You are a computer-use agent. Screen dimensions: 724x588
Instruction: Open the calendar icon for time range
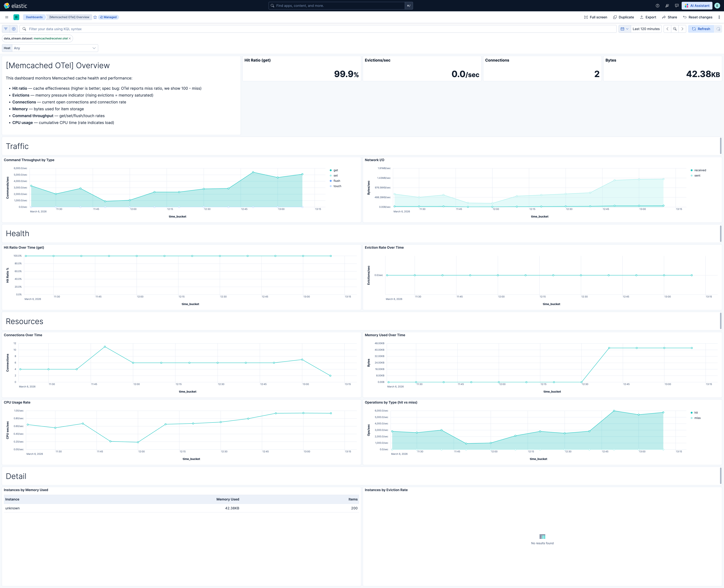pos(623,29)
